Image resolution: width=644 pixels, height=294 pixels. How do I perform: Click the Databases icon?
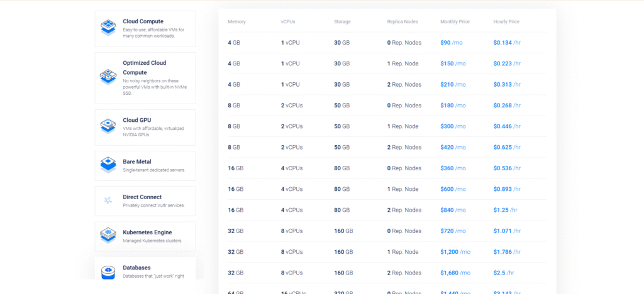108,271
